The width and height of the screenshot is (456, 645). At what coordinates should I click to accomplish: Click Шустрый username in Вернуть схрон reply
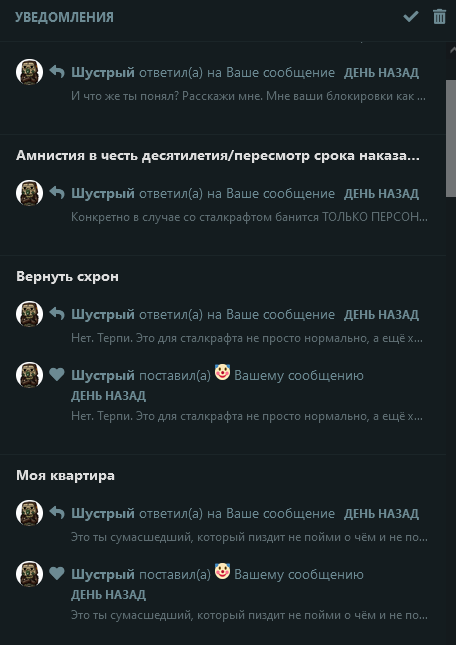click(103, 315)
